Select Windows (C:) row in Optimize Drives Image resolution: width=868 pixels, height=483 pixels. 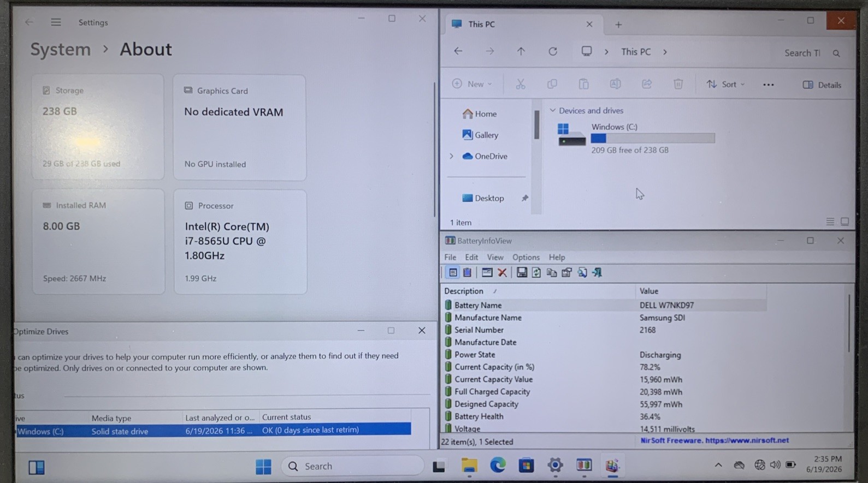coord(213,431)
